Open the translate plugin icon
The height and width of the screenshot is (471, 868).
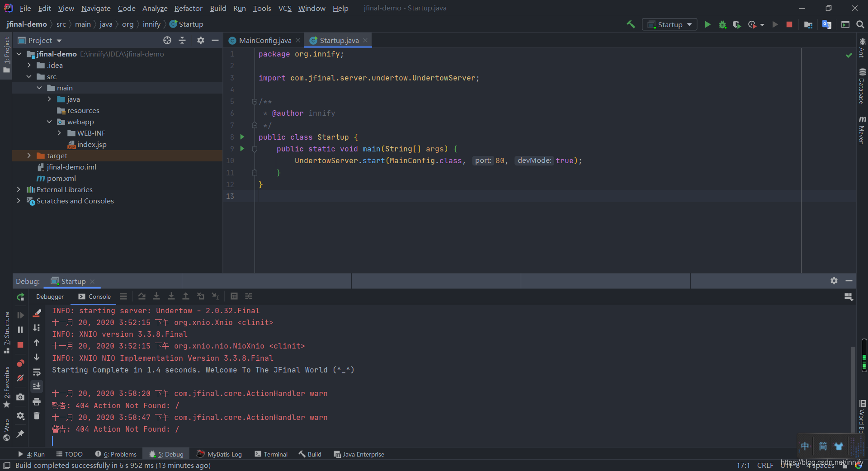pyautogui.click(x=827, y=24)
